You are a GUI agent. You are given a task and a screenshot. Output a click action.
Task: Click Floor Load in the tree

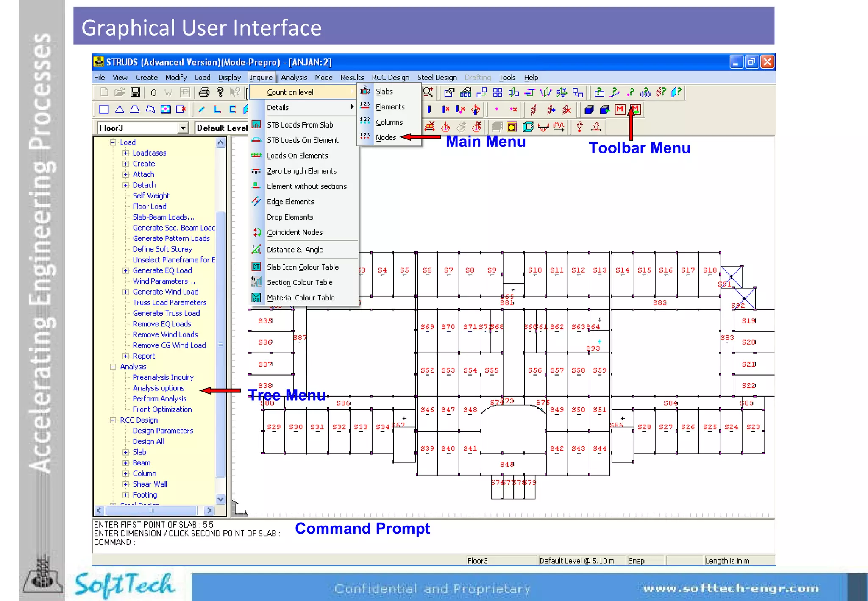click(150, 206)
